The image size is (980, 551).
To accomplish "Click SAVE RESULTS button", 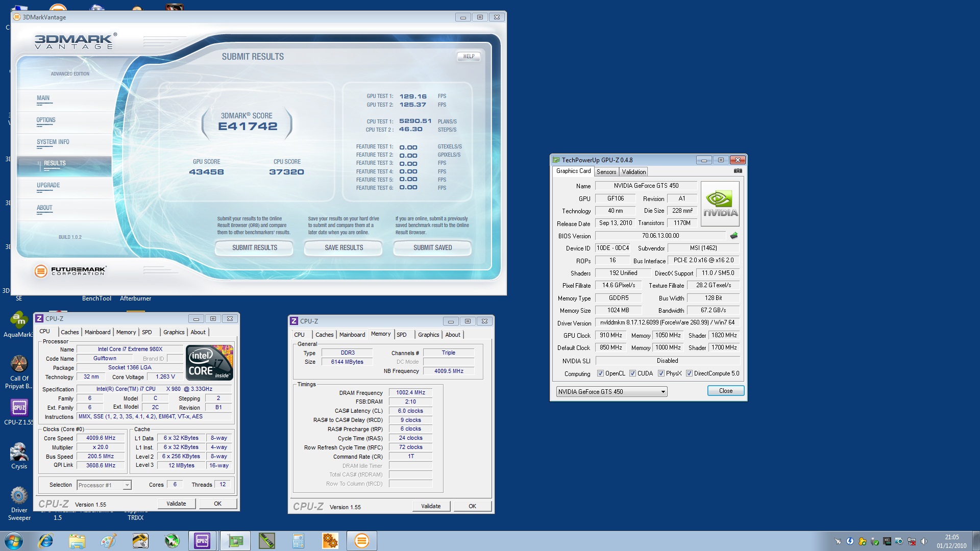I will click(344, 248).
